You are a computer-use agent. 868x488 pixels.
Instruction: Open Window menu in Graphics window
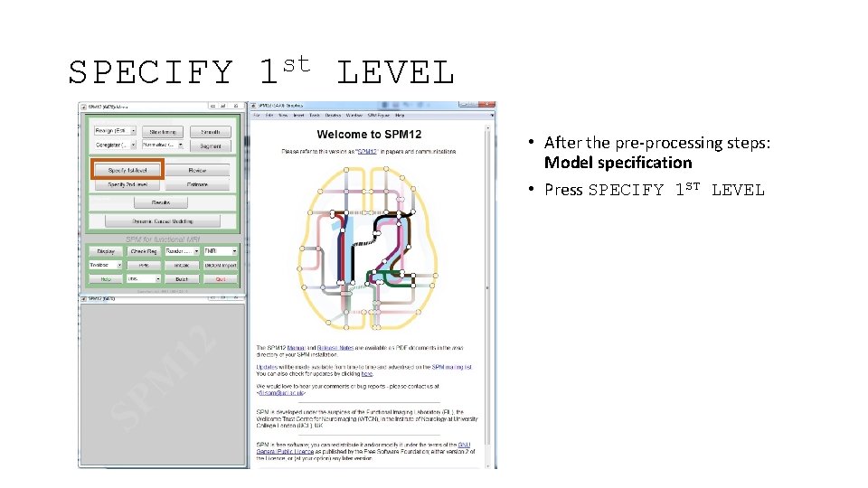coord(354,116)
